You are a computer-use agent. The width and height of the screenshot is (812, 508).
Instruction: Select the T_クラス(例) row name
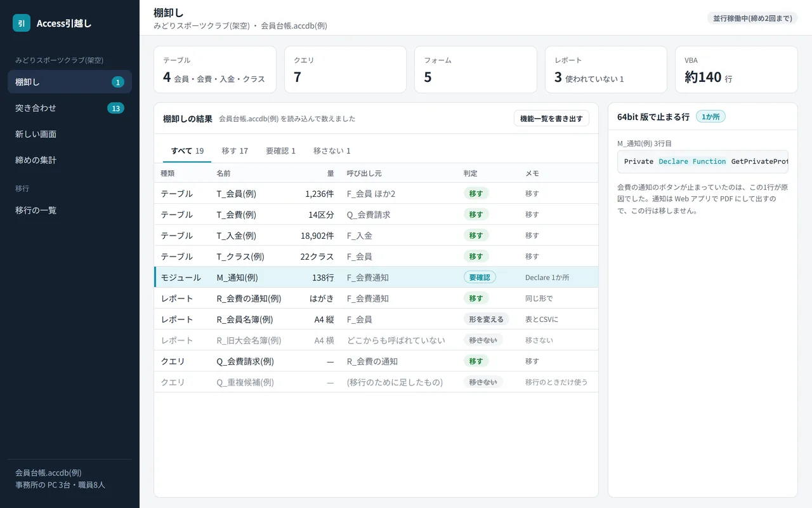pyautogui.click(x=240, y=257)
